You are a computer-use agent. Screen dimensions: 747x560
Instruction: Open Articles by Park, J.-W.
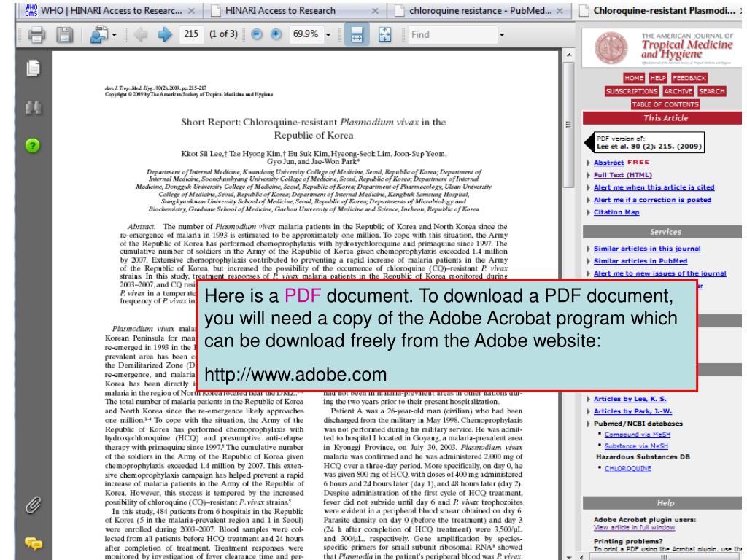pyautogui.click(x=632, y=411)
